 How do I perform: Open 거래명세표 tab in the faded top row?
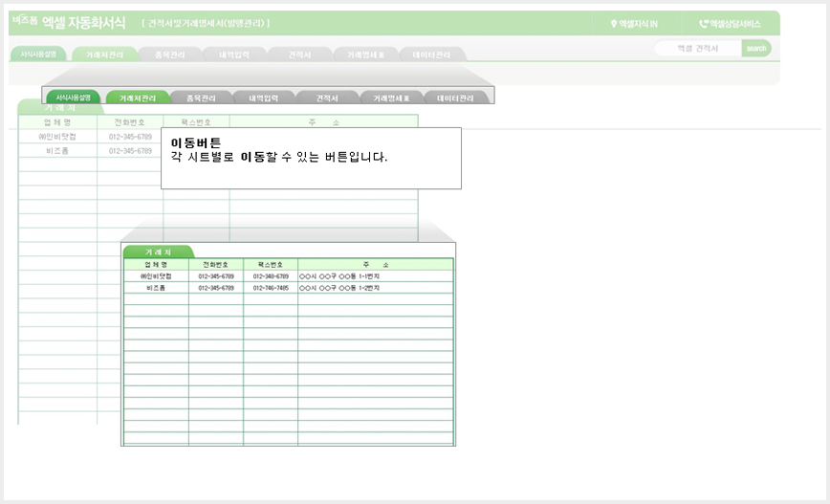pos(365,55)
